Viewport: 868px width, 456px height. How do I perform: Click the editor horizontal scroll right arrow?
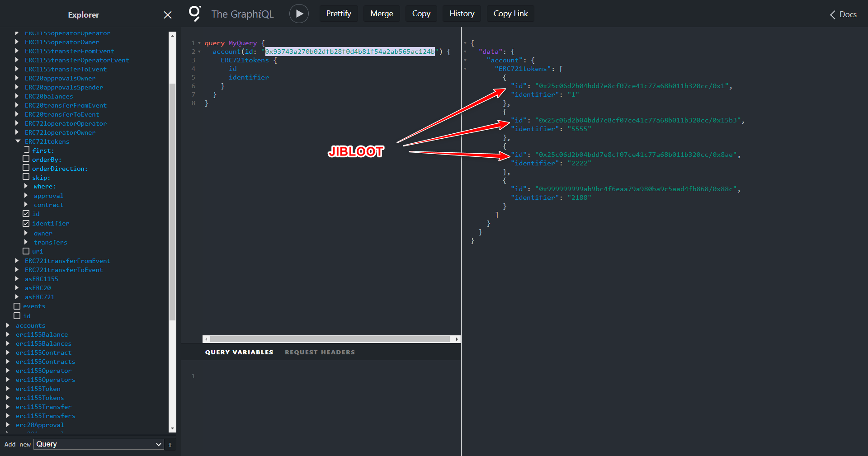457,339
